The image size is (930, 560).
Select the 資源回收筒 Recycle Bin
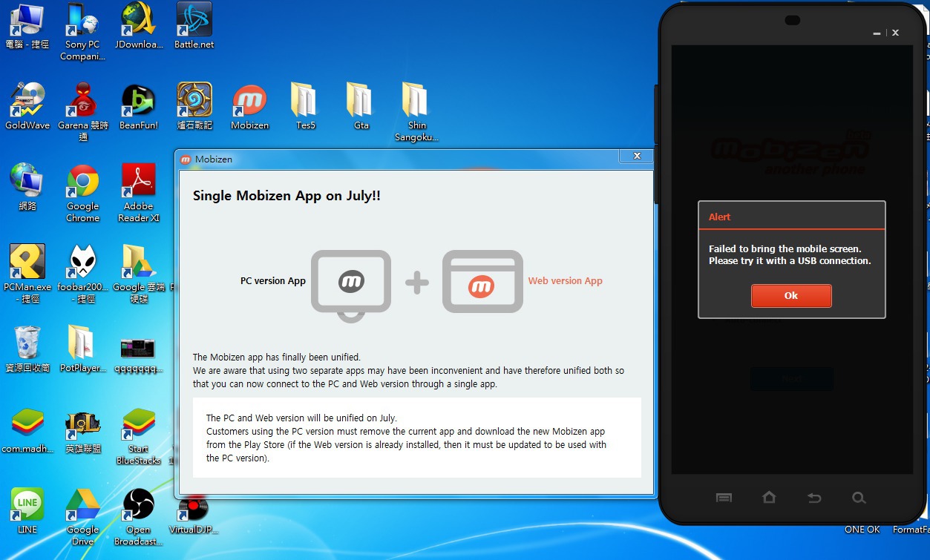[27, 349]
